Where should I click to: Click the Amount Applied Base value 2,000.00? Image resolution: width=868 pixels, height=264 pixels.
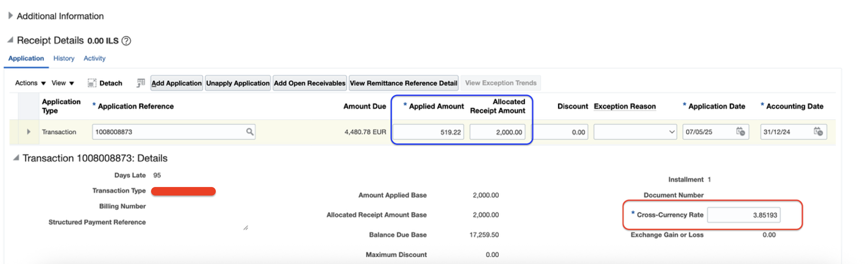point(486,195)
